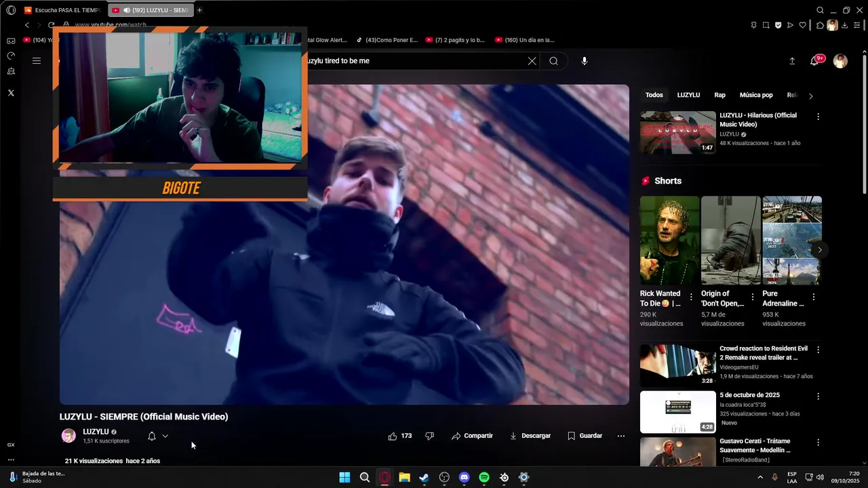Clear the YouTube search box with X
Image resolution: width=868 pixels, height=488 pixels.
tap(532, 61)
